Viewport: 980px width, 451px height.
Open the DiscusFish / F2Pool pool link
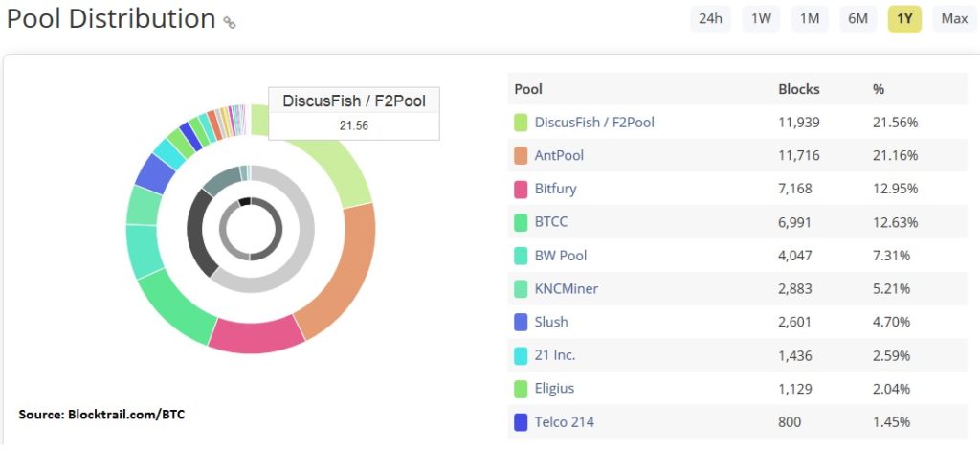(x=594, y=122)
